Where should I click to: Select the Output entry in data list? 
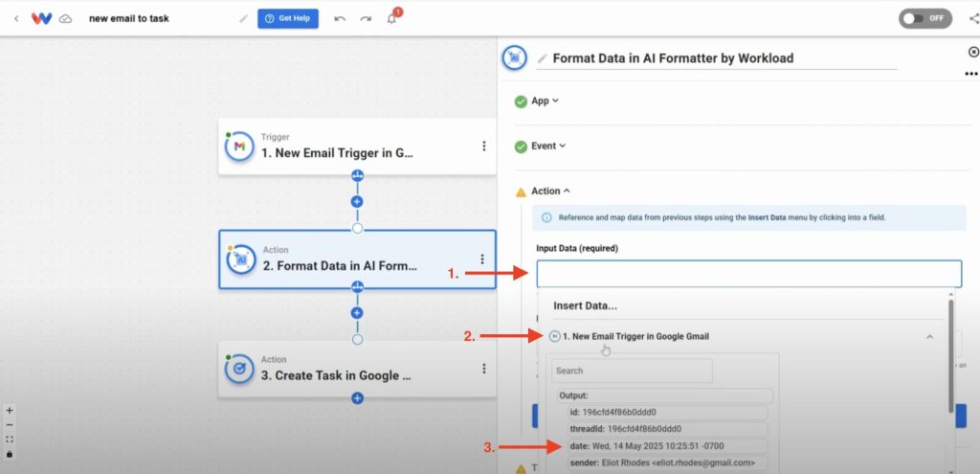pos(665,395)
